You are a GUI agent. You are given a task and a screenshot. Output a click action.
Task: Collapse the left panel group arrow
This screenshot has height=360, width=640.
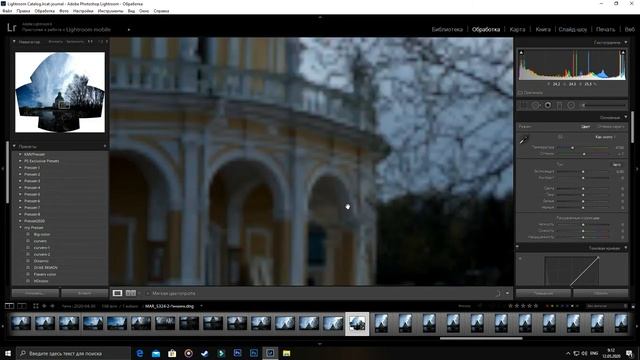tap(3, 168)
